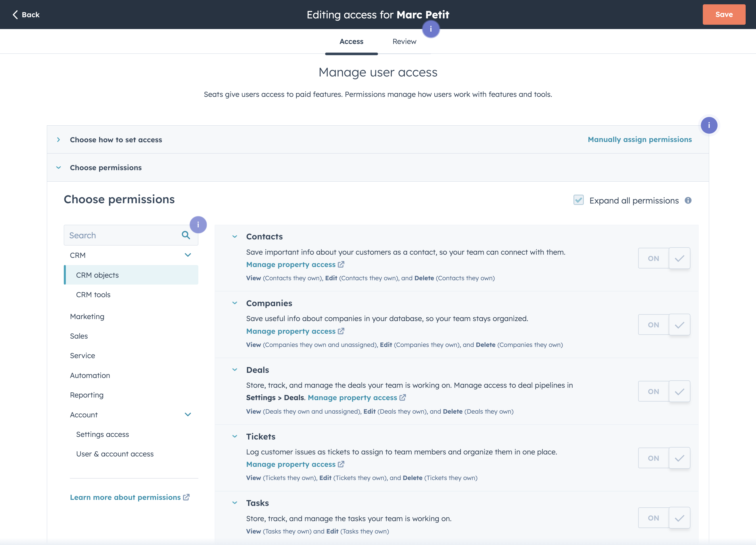
Task: Expand the Choose how to set access section
Action: [58, 140]
